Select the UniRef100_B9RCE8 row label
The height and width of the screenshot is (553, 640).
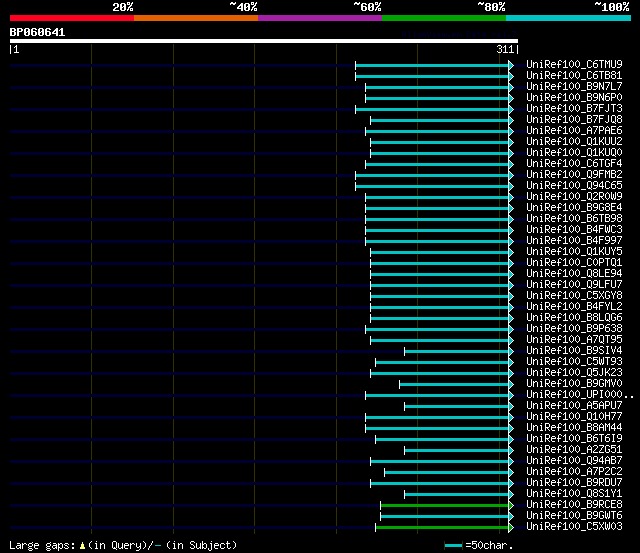(x=574, y=505)
